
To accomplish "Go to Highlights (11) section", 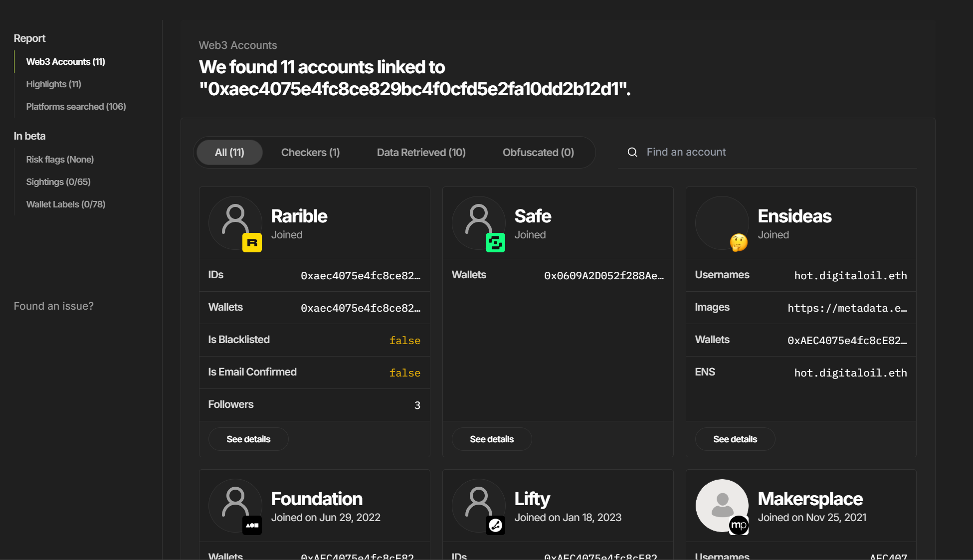I will click(53, 84).
